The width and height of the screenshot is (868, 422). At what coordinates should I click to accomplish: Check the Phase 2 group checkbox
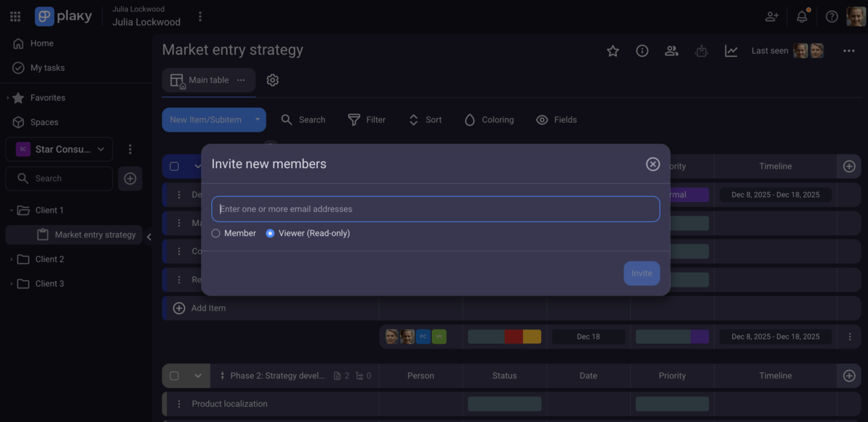click(x=173, y=376)
